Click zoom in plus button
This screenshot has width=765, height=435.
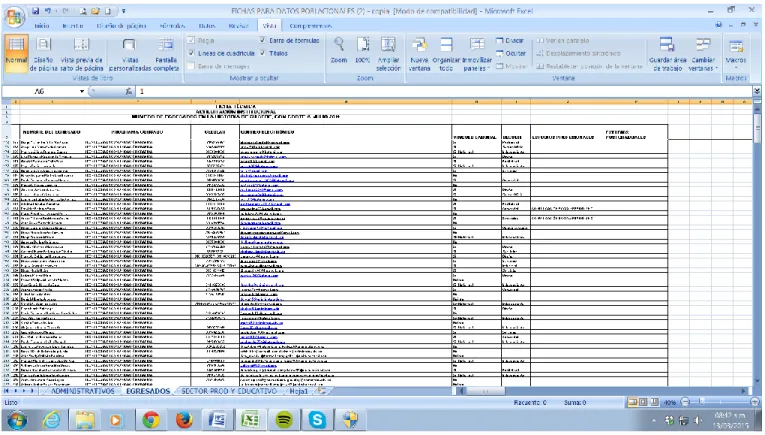click(755, 402)
